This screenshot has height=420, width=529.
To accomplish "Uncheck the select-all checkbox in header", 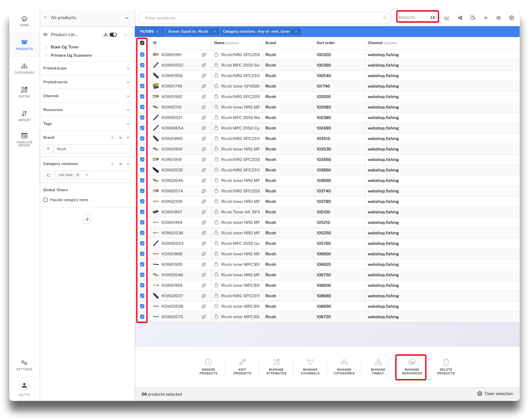I will (142, 43).
